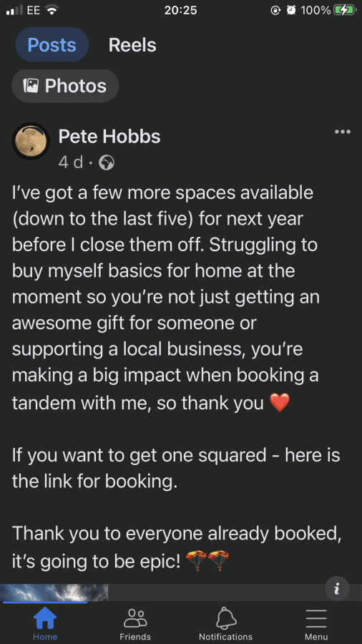Tap the parachute emojis in post
Viewport: 362px width, 644px height.
pos(207,560)
